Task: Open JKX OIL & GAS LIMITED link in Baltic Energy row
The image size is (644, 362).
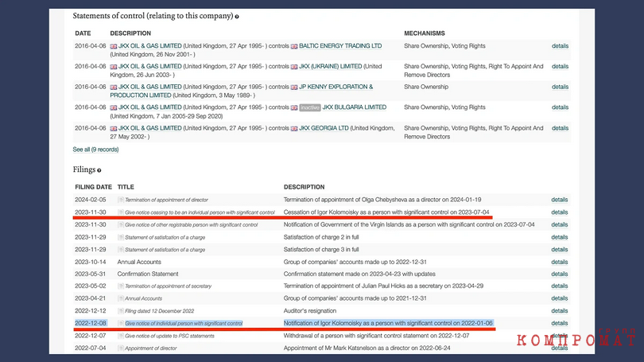Action: (x=150, y=46)
